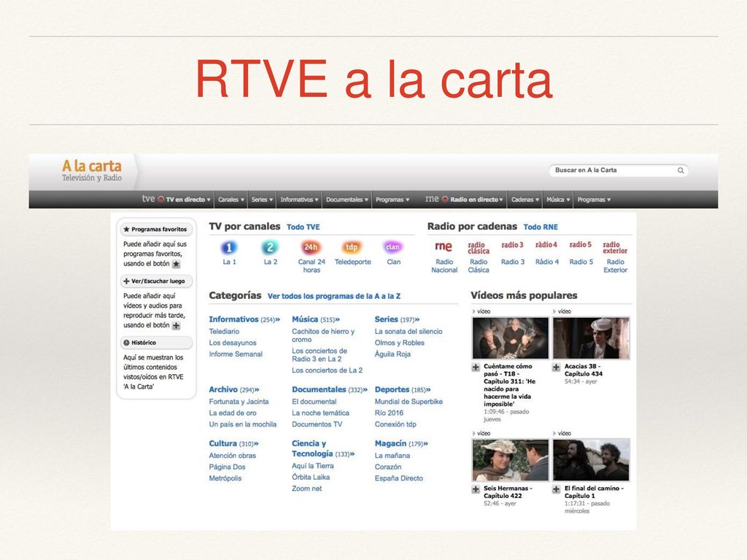747x560 pixels.
Task: Add El final del camino to watch later
Action: click(556, 489)
